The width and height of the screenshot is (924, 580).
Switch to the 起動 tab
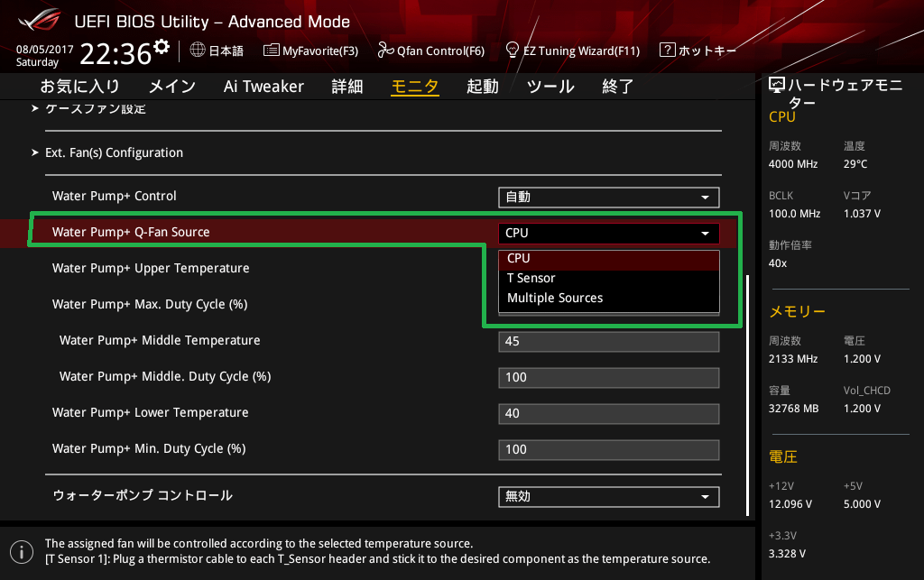(483, 87)
